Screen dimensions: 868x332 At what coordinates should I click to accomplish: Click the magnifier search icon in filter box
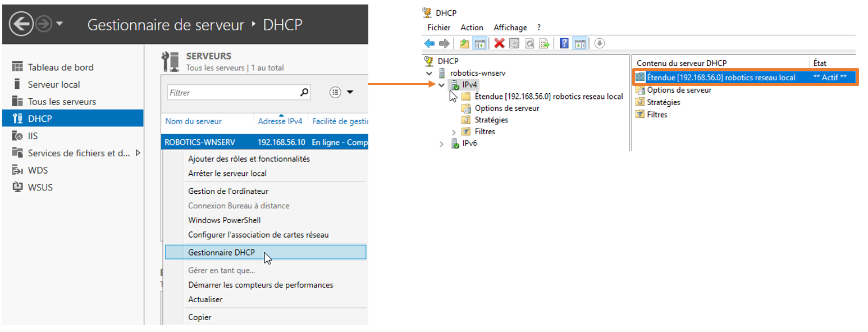304,92
